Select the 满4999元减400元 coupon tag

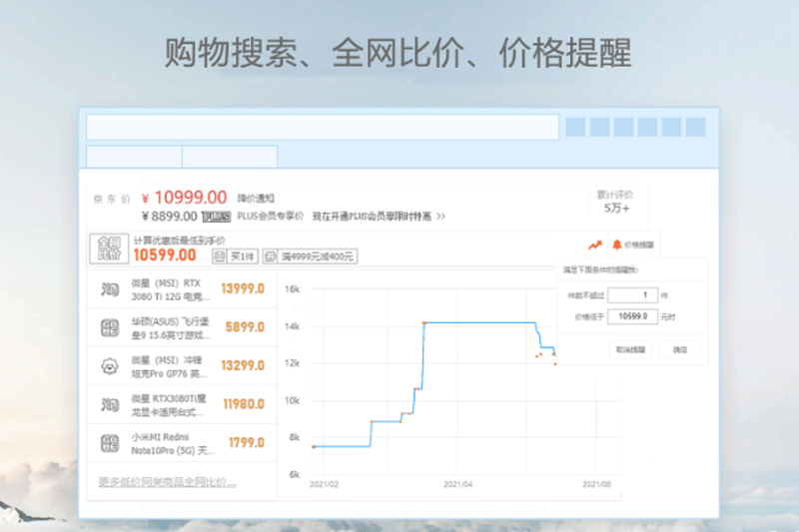[317, 257]
